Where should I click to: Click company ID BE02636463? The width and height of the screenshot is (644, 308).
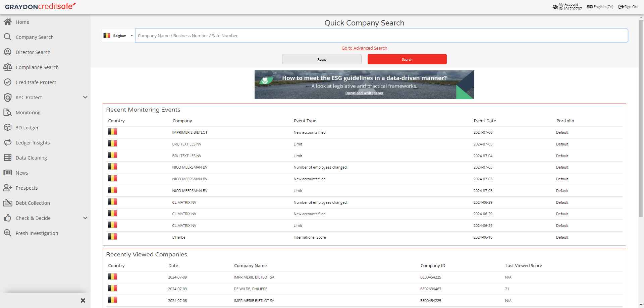point(431,289)
